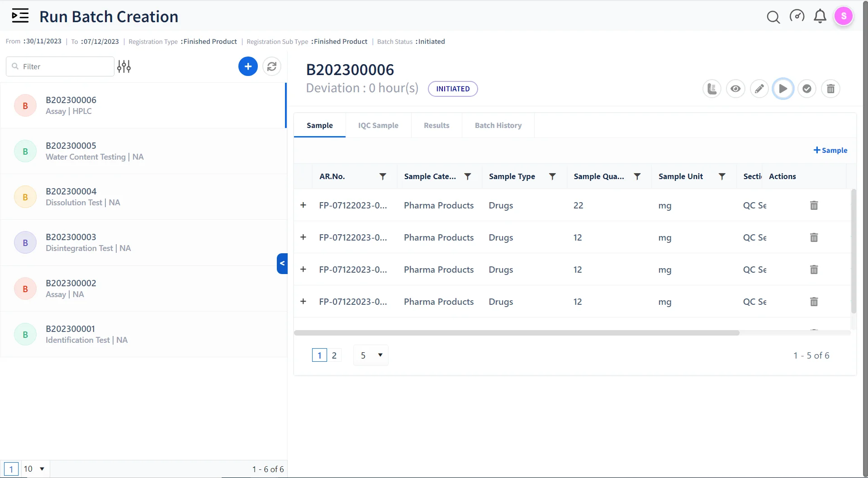This screenshot has width=868, height=478.
Task: Switch to the IQC Sample tab
Action: tap(378, 125)
